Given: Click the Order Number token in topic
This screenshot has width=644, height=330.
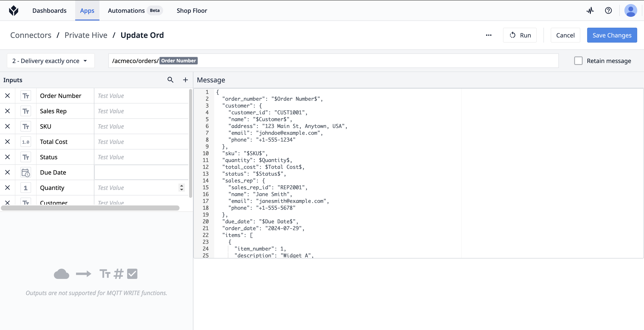Looking at the screenshot, I should 178,61.
